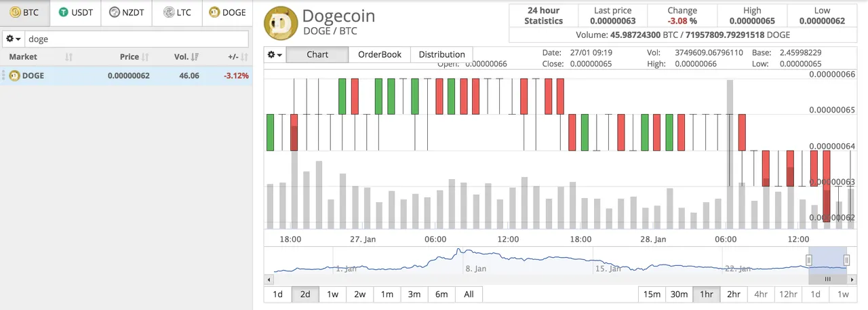Click the High 0.00000065 statistic cell
Image resolution: width=868 pixels, height=310 pixels.
pos(752,16)
